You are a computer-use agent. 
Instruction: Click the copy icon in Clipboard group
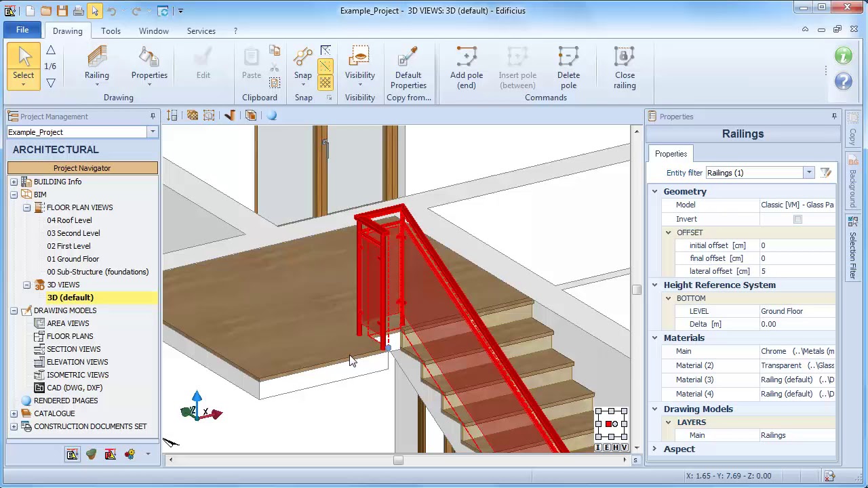click(x=275, y=51)
